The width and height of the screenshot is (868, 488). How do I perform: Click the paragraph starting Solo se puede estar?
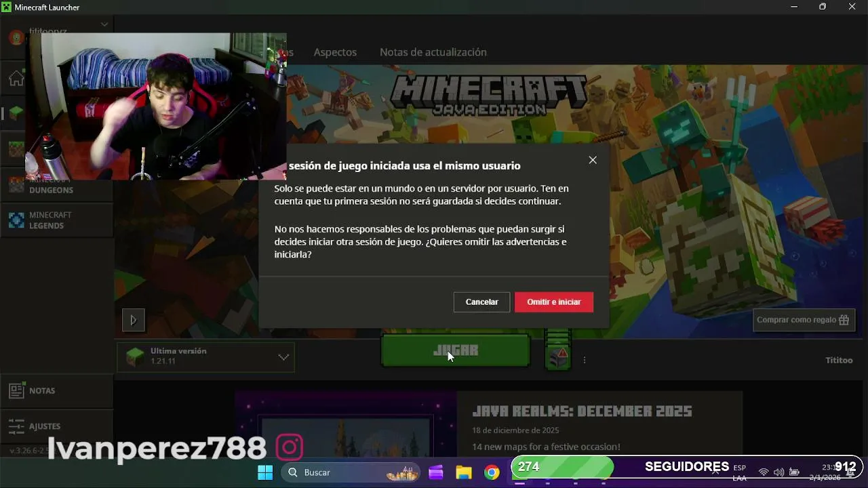pos(421,195)
